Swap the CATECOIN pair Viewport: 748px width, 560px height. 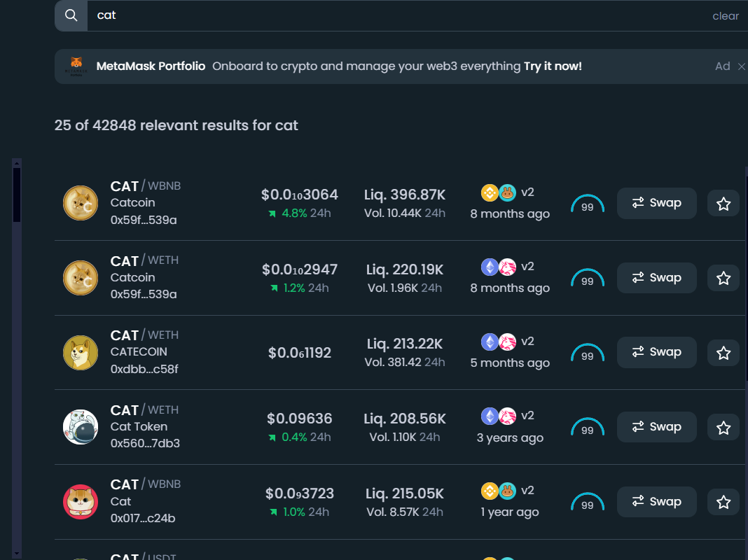pyautogui.click(x=656, y=352)
